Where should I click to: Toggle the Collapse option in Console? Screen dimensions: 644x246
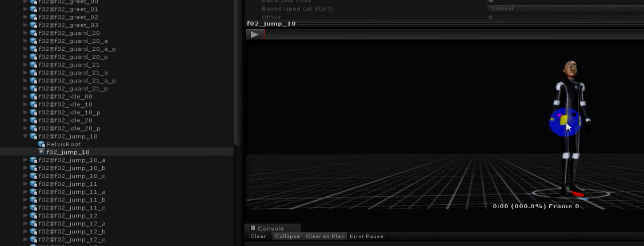[x=288, y=236]
